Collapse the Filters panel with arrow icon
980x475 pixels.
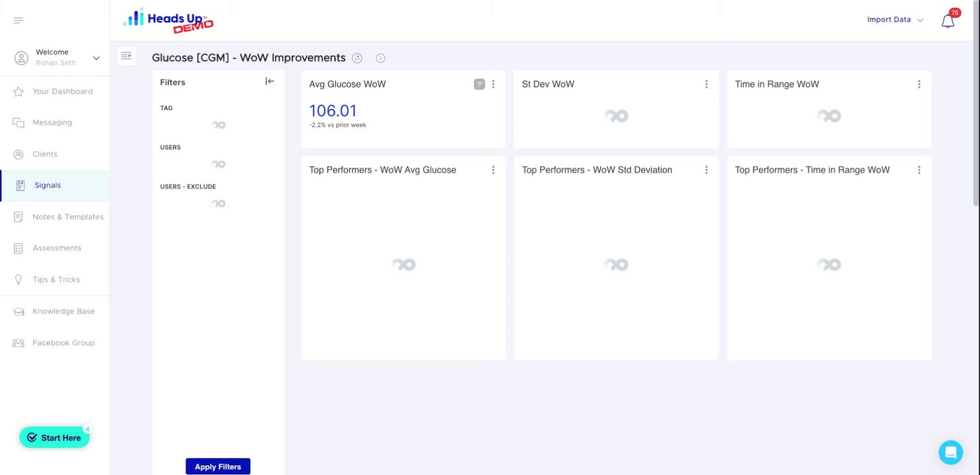point(270,81)
